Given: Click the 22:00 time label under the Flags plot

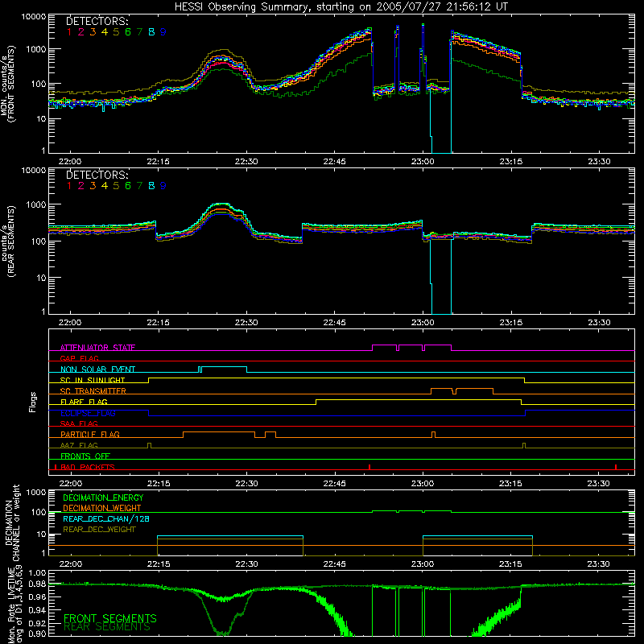Looking at the screenshot, I should [x=70, y=484].
